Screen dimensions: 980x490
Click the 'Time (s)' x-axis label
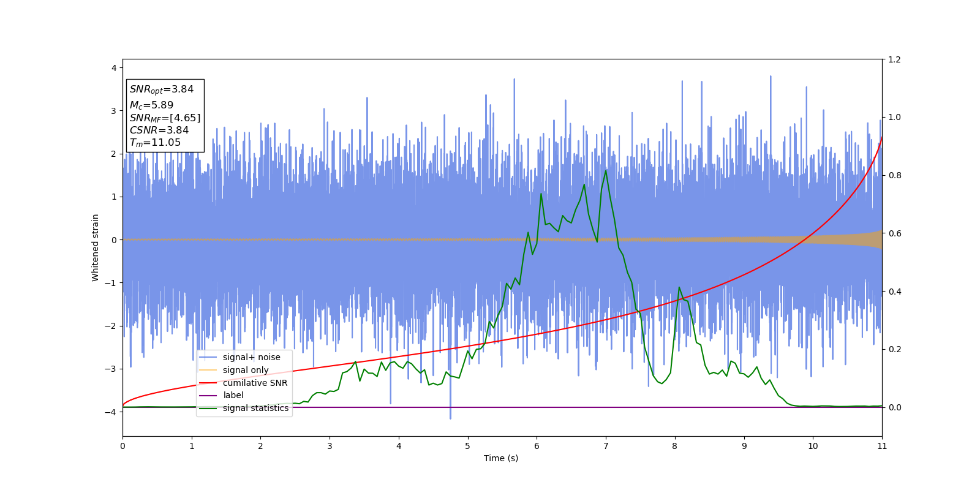(501, 458)
